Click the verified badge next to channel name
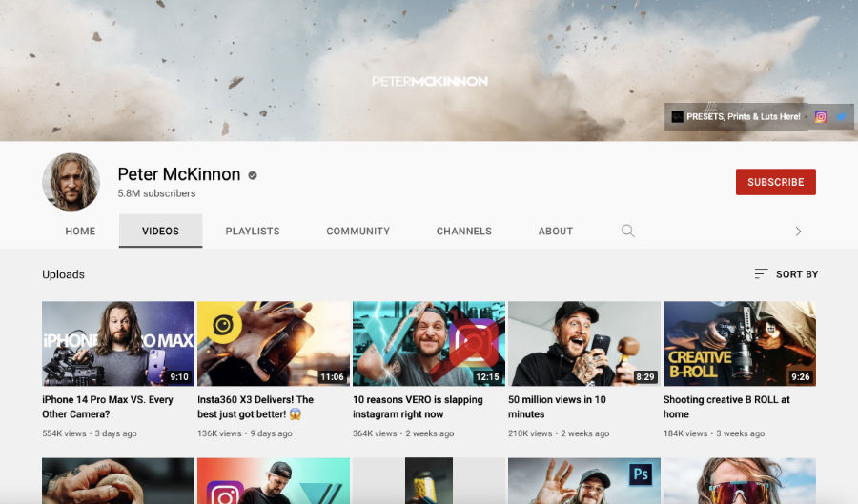 [x=253, y=175]
